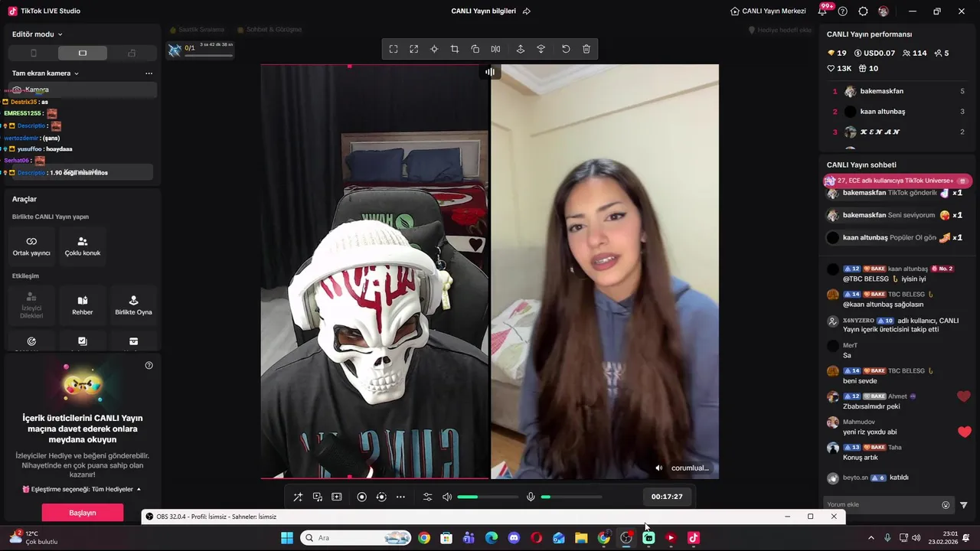980x551 pixels.
Task: Delete the selected source with trash icon
Action: click(x=586, y=49)
